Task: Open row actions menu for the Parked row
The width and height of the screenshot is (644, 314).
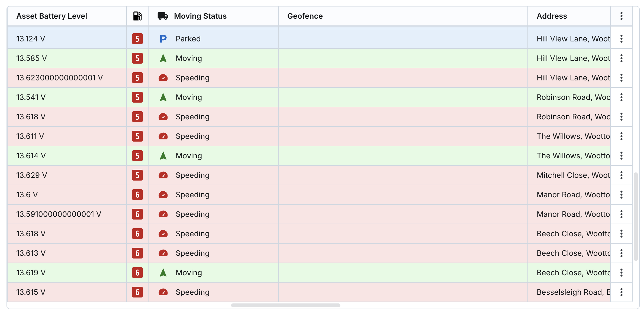Action: tap(621, 39)
